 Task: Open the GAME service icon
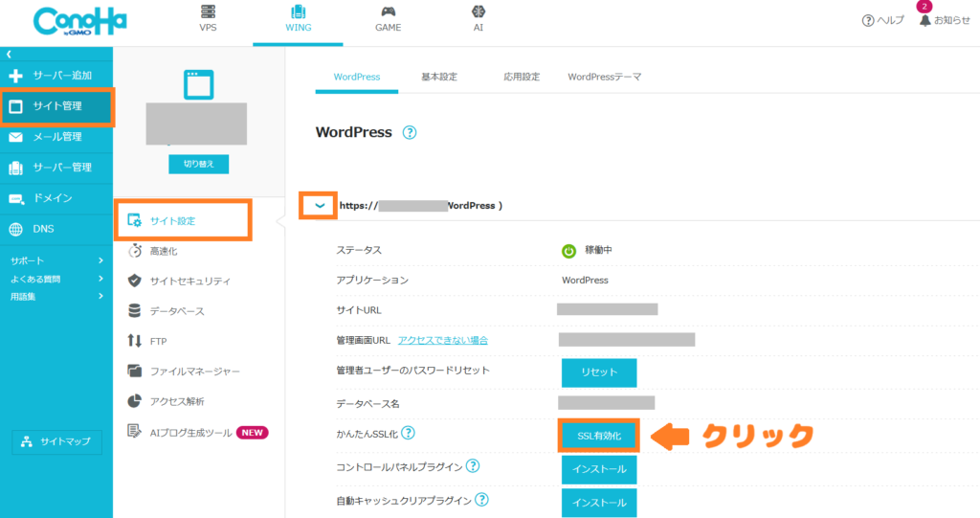coord(389,11)
